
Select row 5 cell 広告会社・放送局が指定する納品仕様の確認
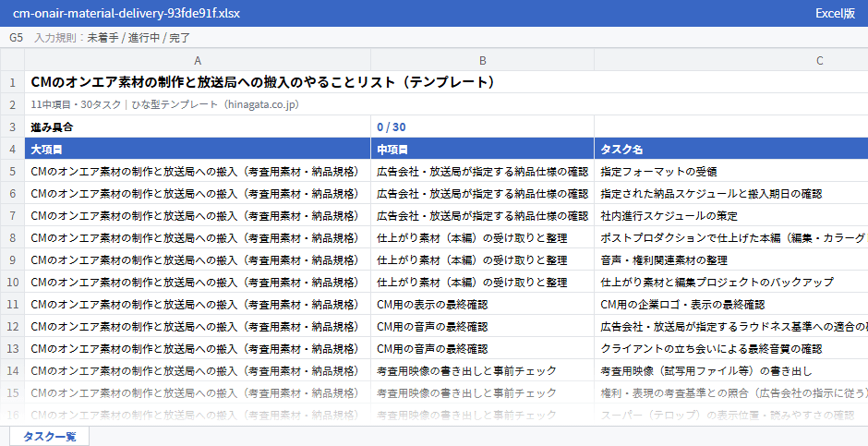coord(483,172)
